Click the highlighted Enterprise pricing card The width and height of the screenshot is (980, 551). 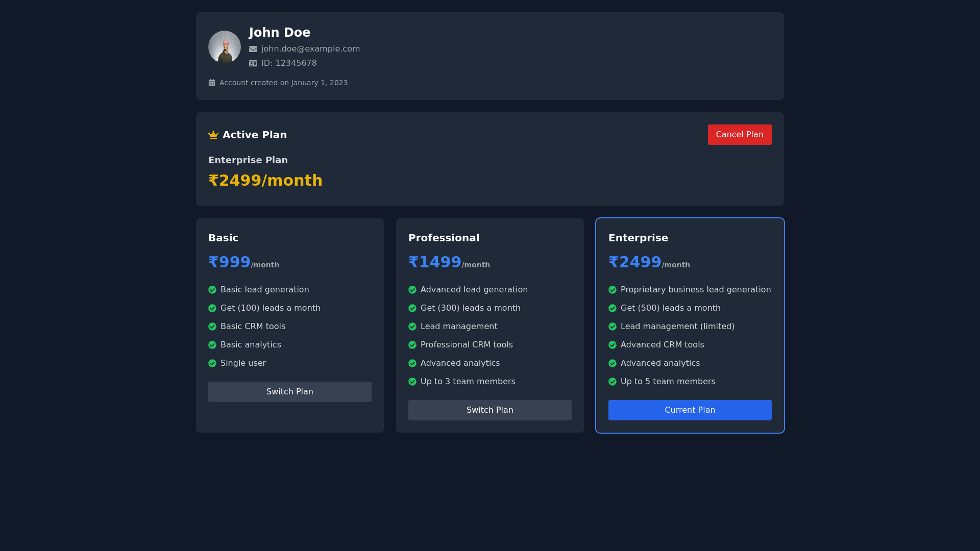click(690, 325)
